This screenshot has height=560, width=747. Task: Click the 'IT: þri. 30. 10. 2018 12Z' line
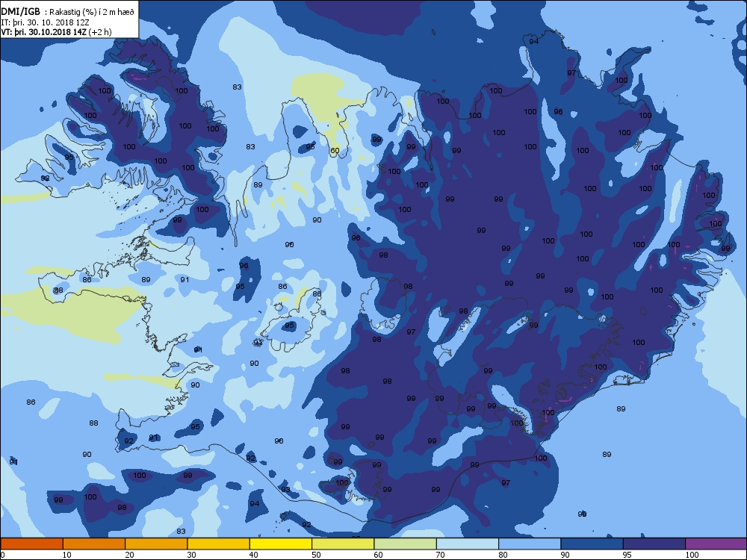pos(45,22)
